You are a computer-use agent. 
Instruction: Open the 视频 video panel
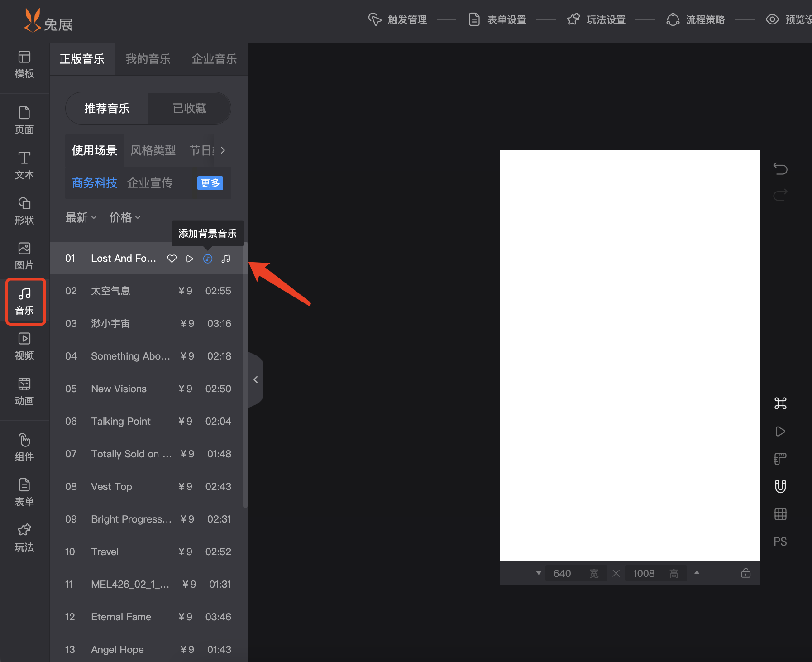[x=24, y=347]
